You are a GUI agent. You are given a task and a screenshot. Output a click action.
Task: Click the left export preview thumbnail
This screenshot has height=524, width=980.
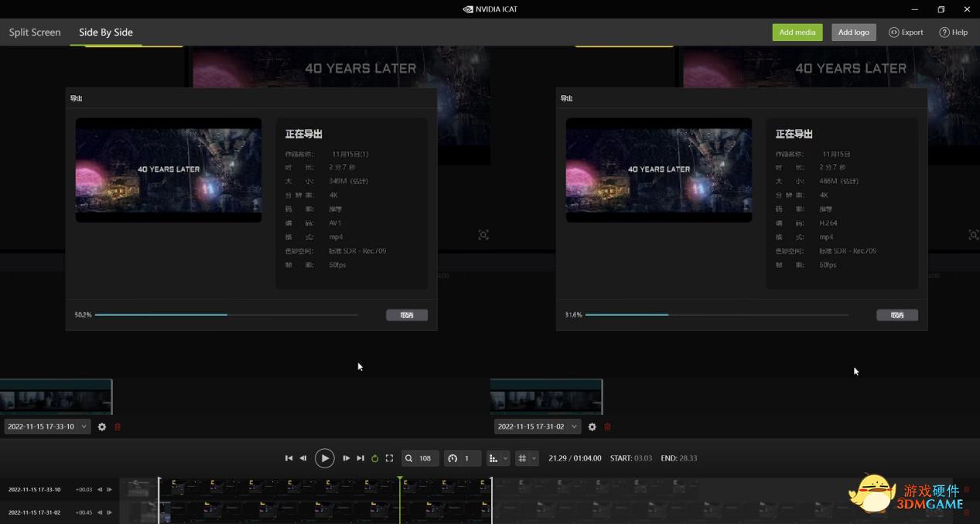[169, 170]
